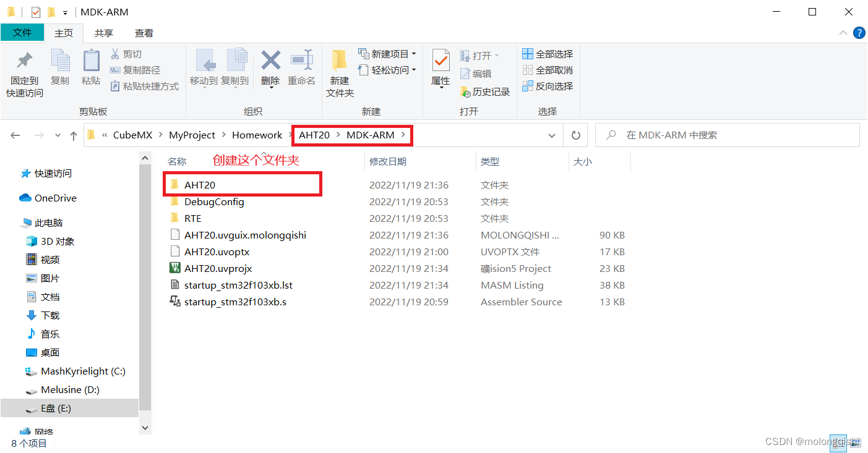Click the Paste (粘贴) ribbon icon
This screenshot has width=868, height=453.
[91, 61]
